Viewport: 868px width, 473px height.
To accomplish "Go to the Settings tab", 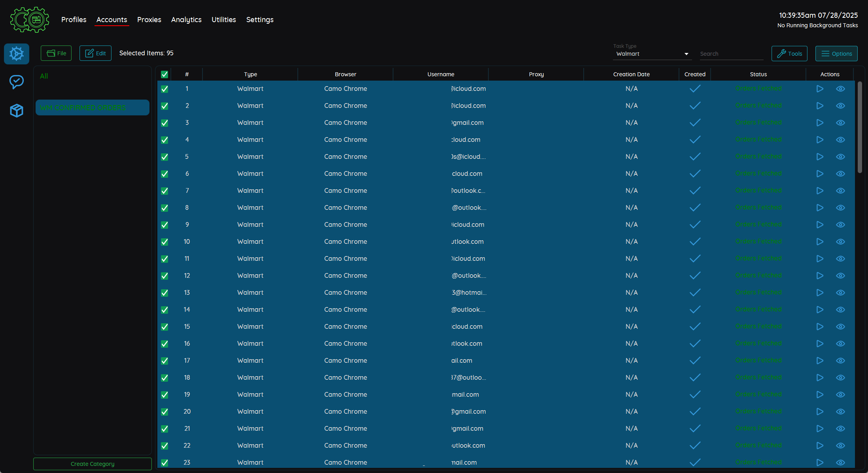I will pyautogui.click(x=260, y=20).
